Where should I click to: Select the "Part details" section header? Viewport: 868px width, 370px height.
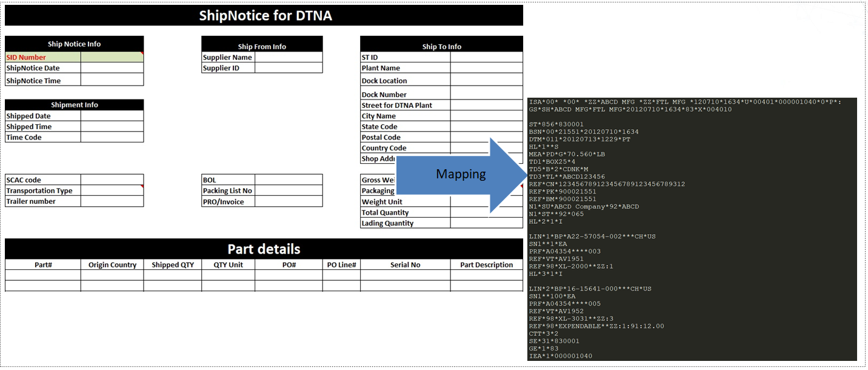point(264,249)
